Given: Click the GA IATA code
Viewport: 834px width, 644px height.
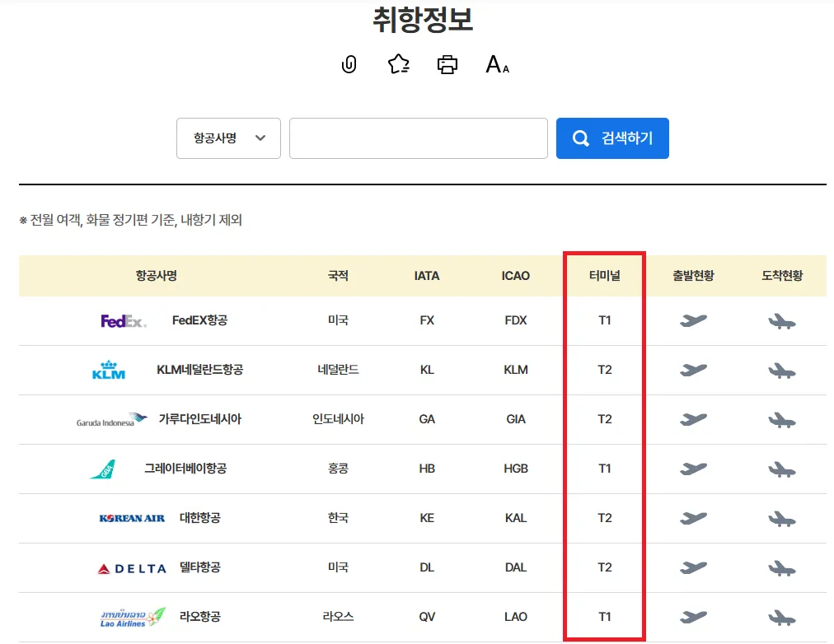Looking at the screenshot, I should coord(427,419).
